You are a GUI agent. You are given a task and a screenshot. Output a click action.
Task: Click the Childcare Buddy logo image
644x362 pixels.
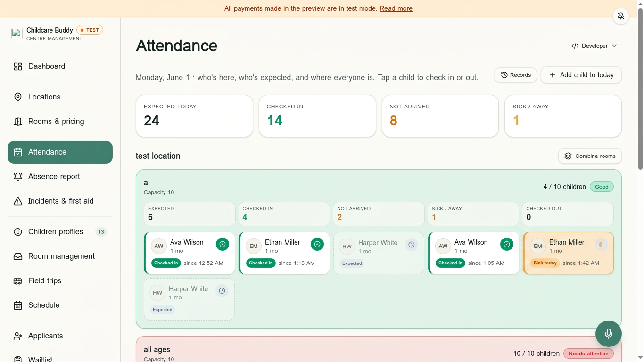tap(17, 33)
